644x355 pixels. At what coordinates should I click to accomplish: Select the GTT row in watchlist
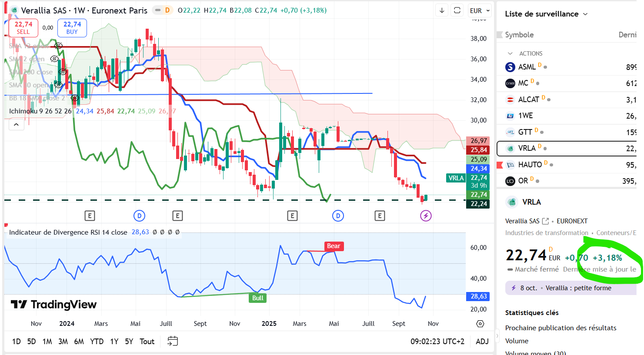pos(565,132)
